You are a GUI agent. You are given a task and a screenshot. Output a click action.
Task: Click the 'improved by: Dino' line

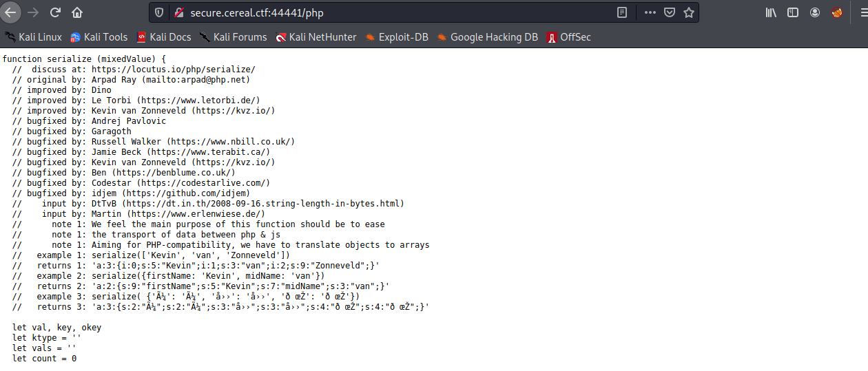pos(61,90)
